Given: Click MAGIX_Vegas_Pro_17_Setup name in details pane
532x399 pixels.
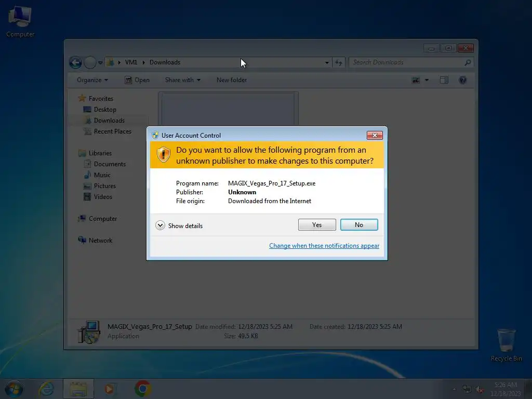Looking at the screenshot, I should coord(150,326).
